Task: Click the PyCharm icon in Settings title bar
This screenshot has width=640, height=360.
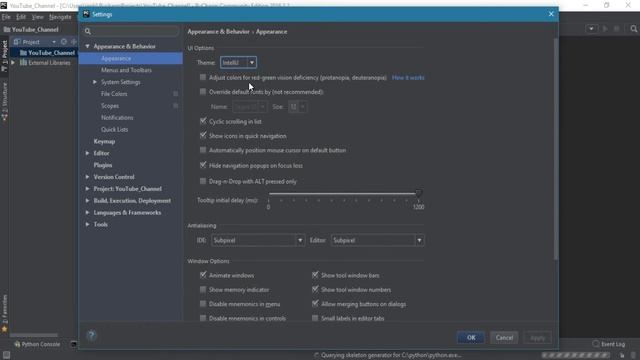Action: [86, 14]
